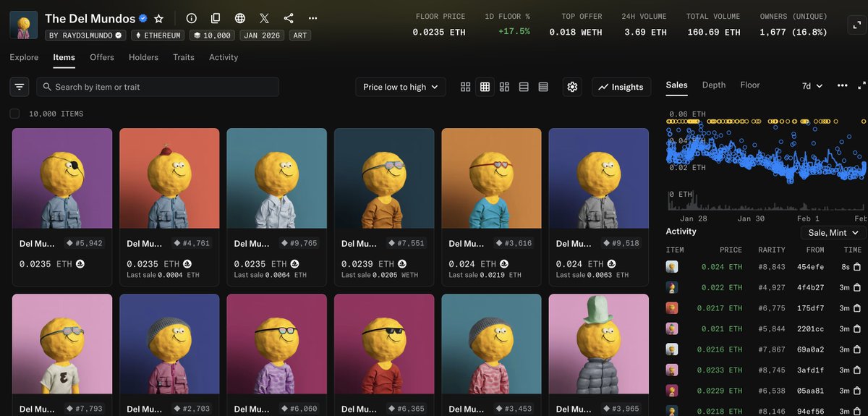
Task: Click the Owners 1,677 (16.8%) stat
Action: (x=793, y=25)
